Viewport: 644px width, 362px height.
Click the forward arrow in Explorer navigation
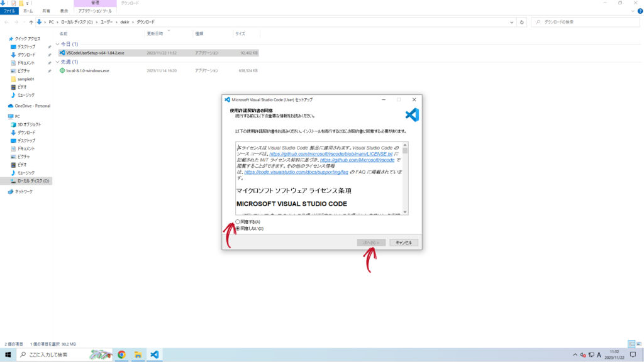click(16, 22)
